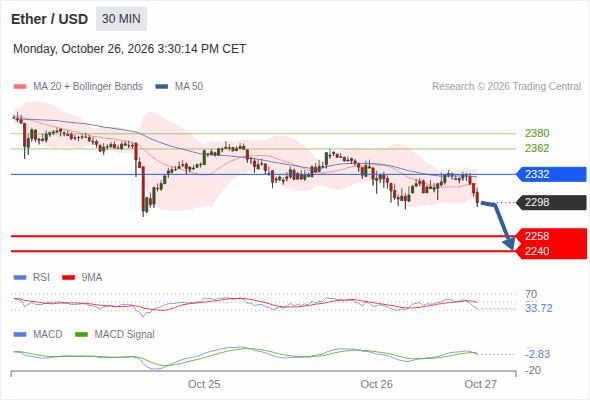The width and height of the screenshot is (590, 400).
Task: Click the red 9MA legend swatch
Action: [68, 278]
